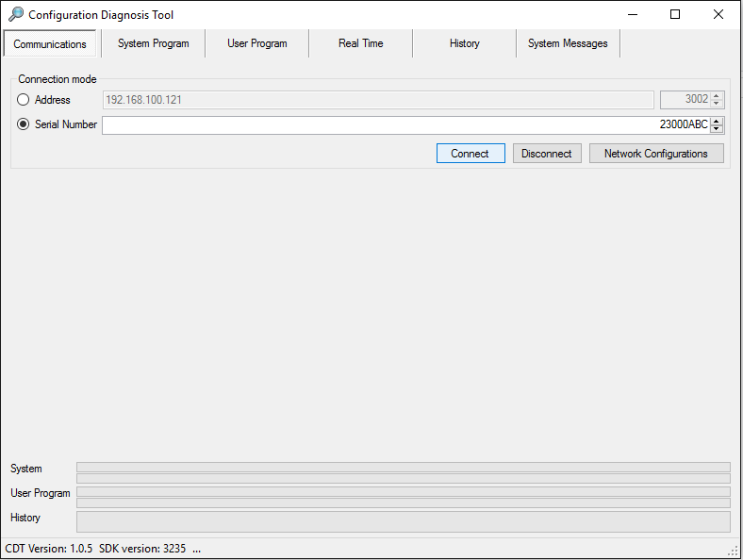Go to the Real Time tab
Viewport: 743px width, 560px height.
[x=360, y=43]
